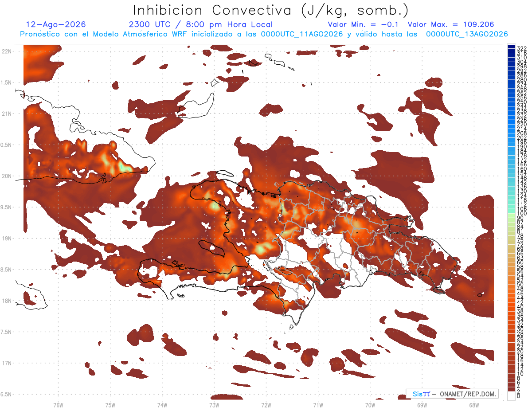Image resolution: width=532 pixels, height=411 pixels.
Task: Click the "19N" latitude label
Action: point(6,238)
